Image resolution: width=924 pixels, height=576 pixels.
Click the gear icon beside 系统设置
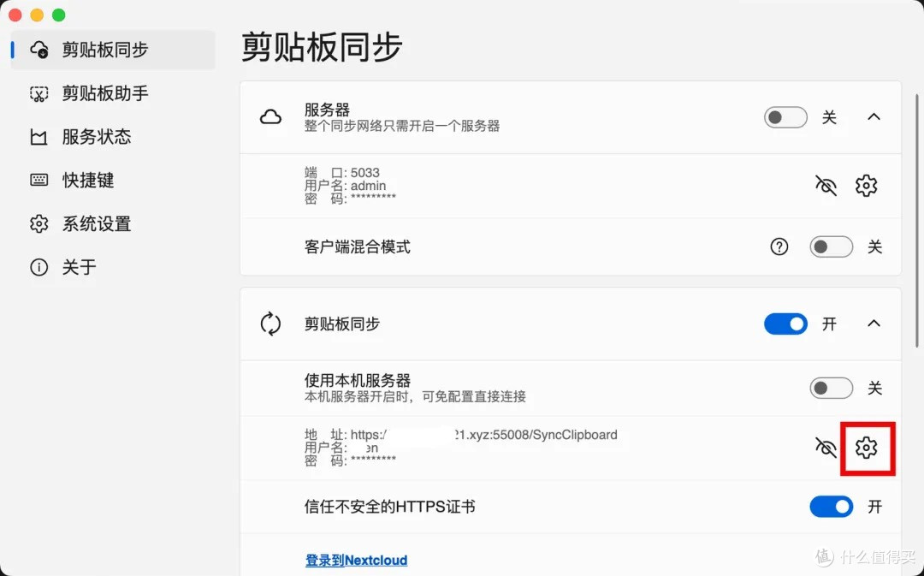point(38,223)
